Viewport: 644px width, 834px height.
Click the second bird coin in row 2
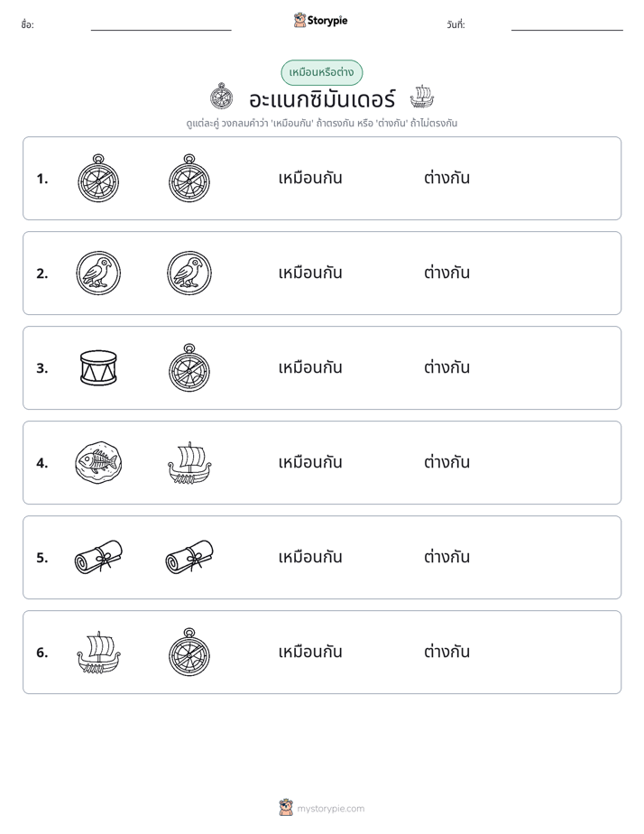[x=189, y=273]
